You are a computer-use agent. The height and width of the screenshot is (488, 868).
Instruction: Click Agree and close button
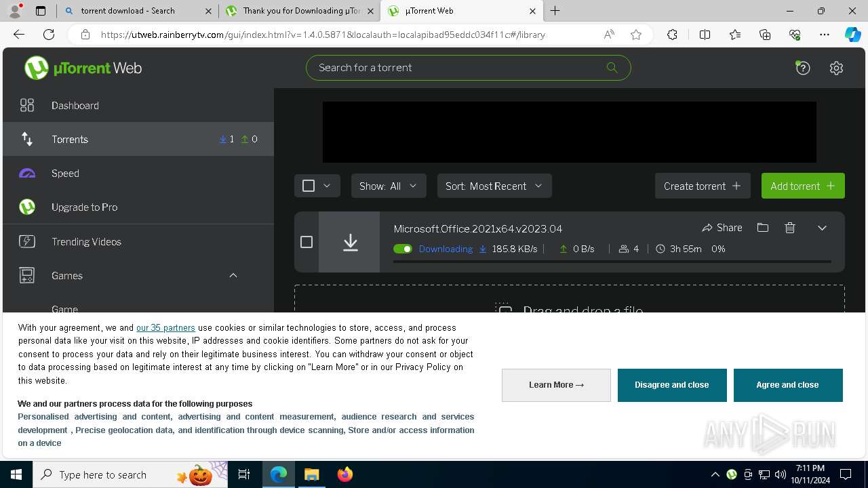click(788, 385)
